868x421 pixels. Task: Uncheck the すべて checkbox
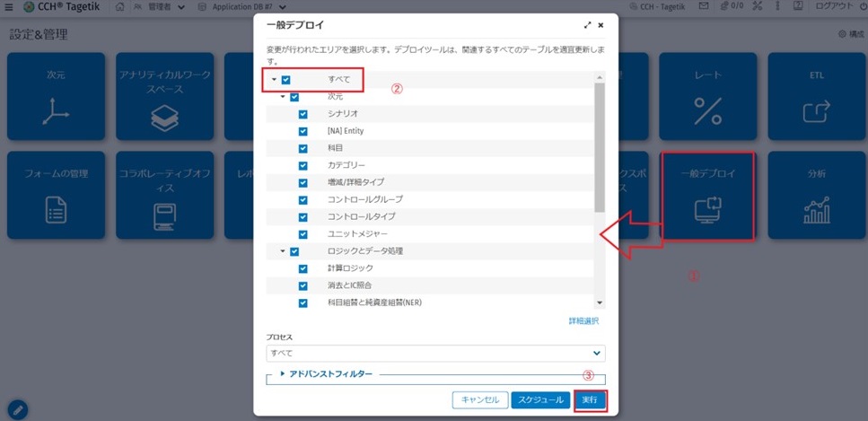pyautogui.click(x=285, y=80)
